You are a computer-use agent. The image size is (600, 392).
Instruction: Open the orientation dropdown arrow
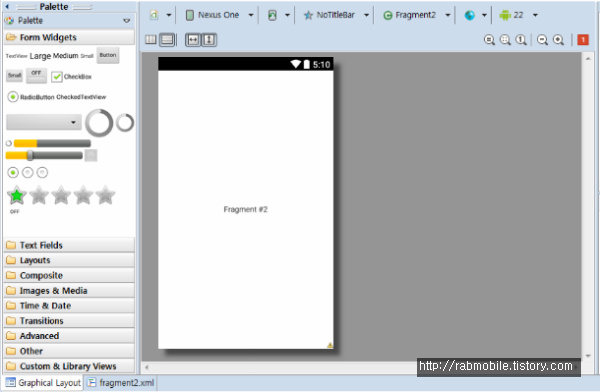tap(287, 15)
